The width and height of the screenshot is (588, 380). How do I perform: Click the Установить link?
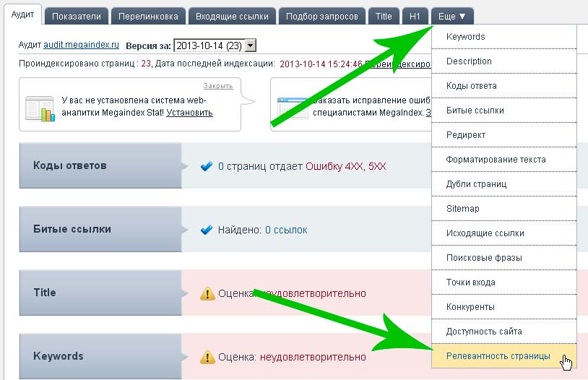[189, 113]
